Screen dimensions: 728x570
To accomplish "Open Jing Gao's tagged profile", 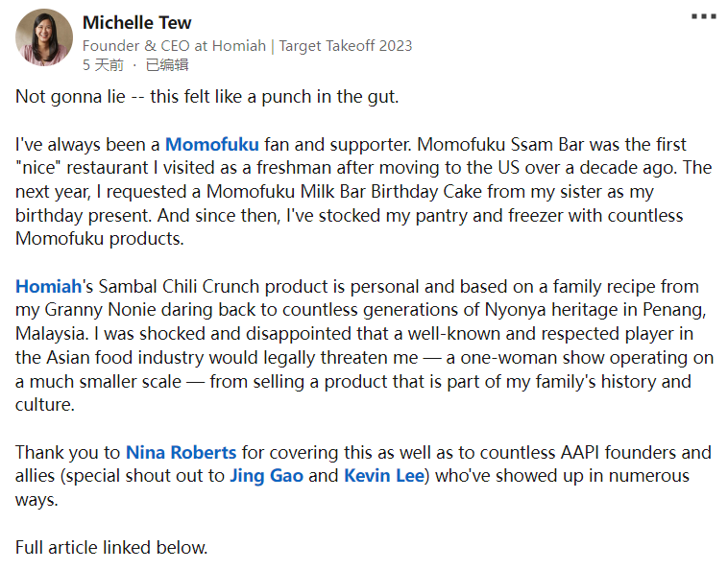I will click(x=266, y=476).
